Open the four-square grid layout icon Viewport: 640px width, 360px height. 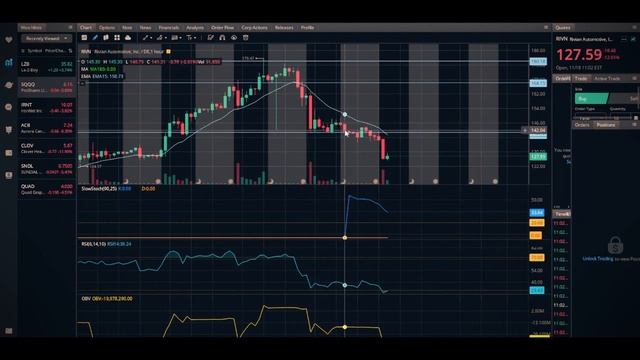pyautogui.click(x=117, y=38)
